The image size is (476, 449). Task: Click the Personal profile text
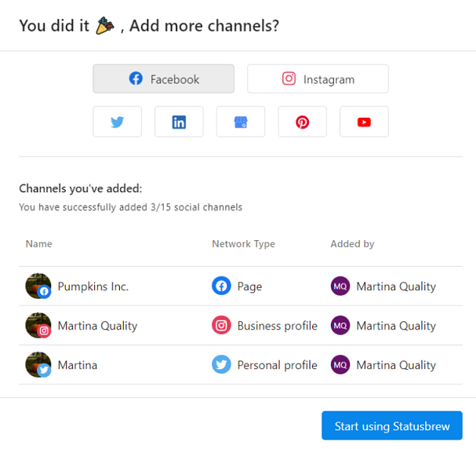277,365
